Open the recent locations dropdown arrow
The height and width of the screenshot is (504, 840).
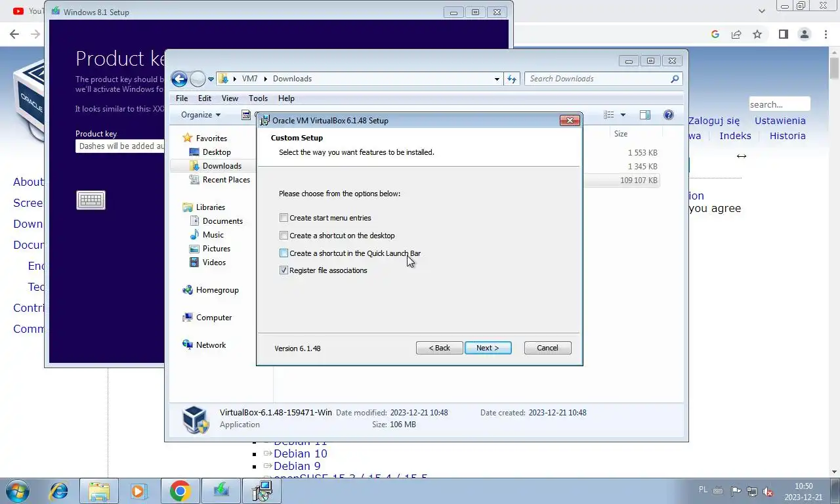pyautogui.click(x=211, y=79)
